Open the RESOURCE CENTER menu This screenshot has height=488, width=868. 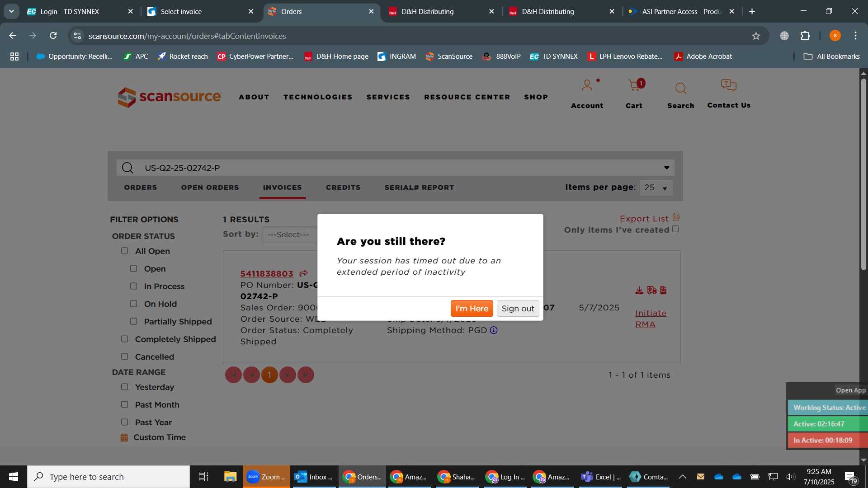(x=467, y=97)
